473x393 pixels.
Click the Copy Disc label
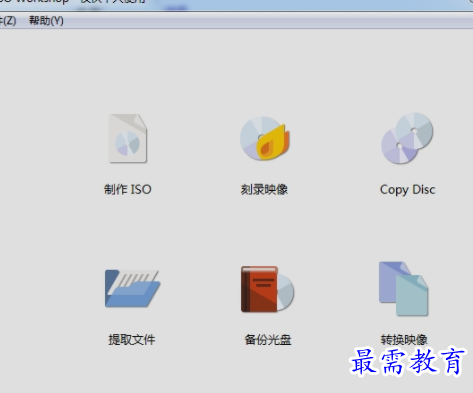click(407, 190)
